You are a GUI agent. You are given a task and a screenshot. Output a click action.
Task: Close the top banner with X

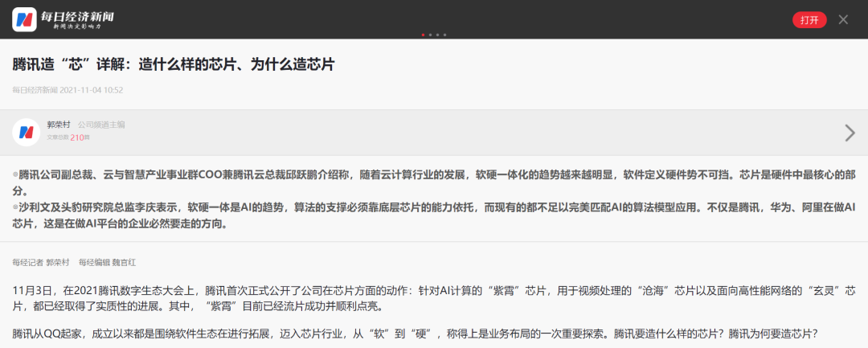point(843,20)
